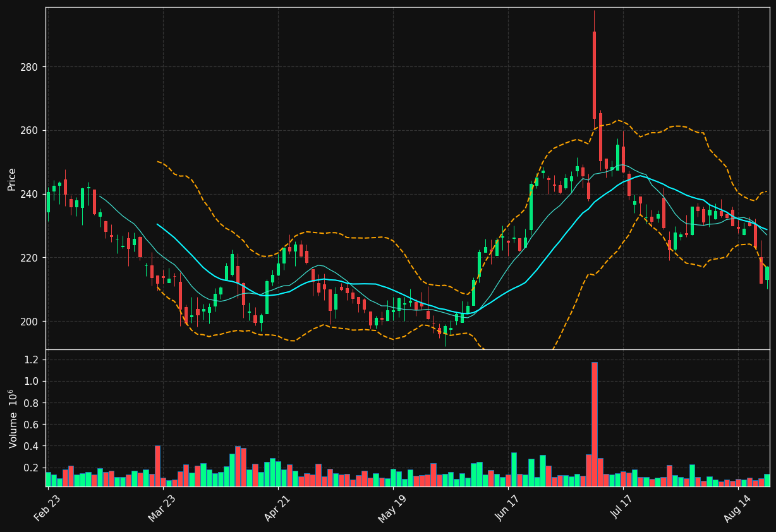The height and width of the screenshot is (532, 776).
Task: Select the 240 price tick label
Action: point(30,194)
